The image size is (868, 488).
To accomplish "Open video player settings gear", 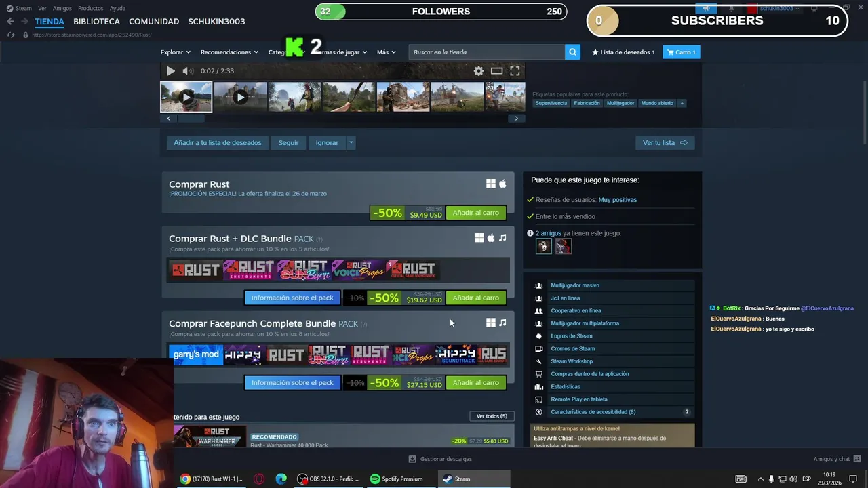I will (x=479, y=70).
